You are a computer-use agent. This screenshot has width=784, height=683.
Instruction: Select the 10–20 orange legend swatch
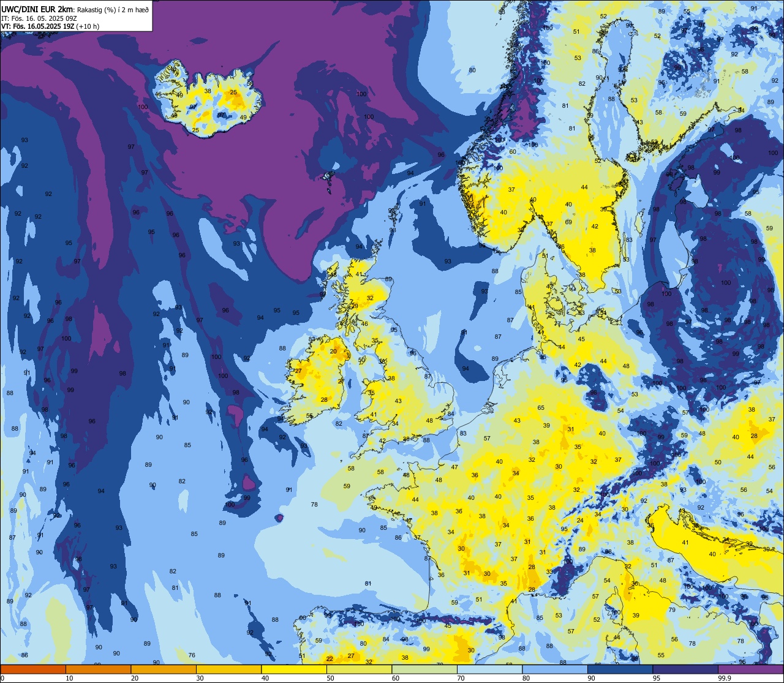(98, 669)
